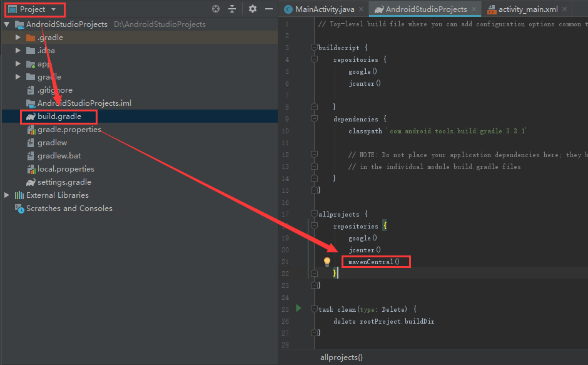
Task: Select settings.gradle in the project tree
Action: (x=63, y=182)
